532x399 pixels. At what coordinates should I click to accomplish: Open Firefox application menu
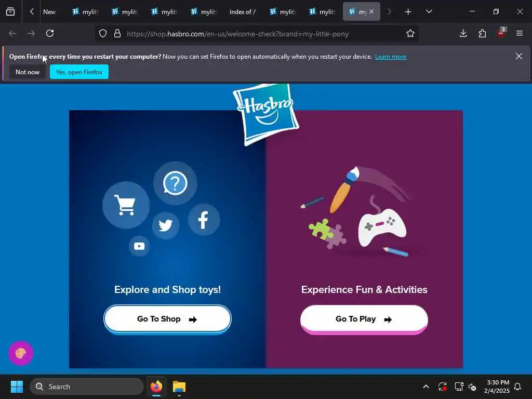(x=520, y=33)
